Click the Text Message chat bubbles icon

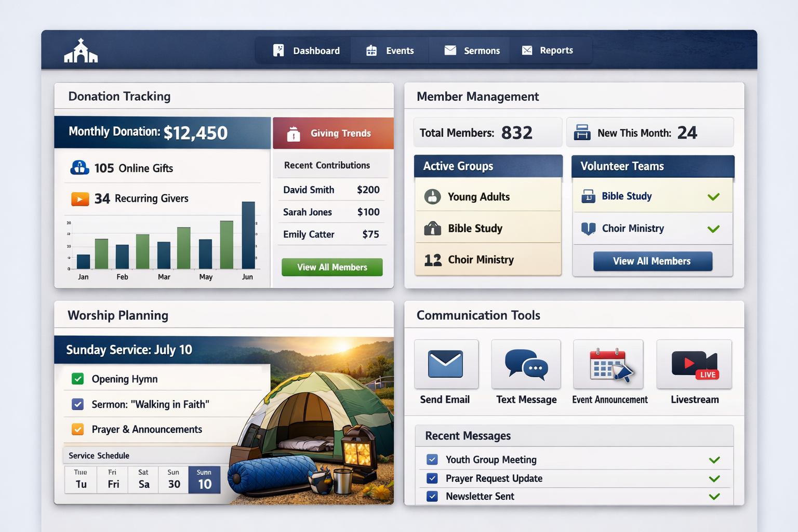pos(526,364)
